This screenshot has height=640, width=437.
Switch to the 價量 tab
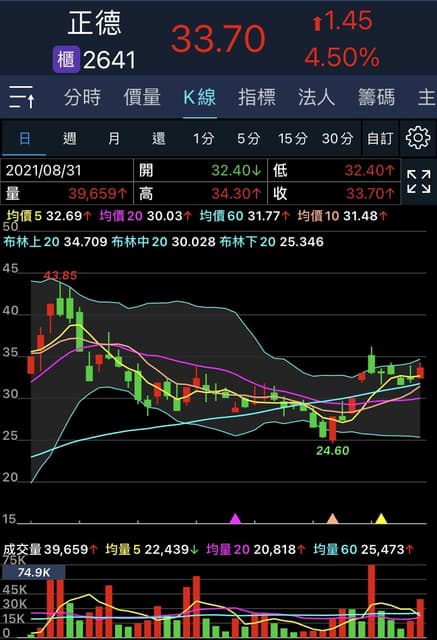(x=142, y=98)
